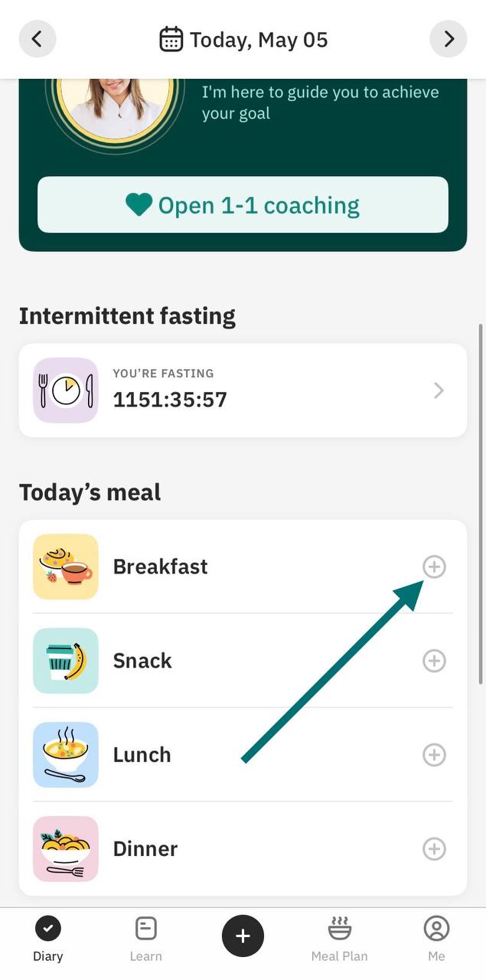
Task: Click the vertical scrollbar on right edge
Action: coord(481,504)
